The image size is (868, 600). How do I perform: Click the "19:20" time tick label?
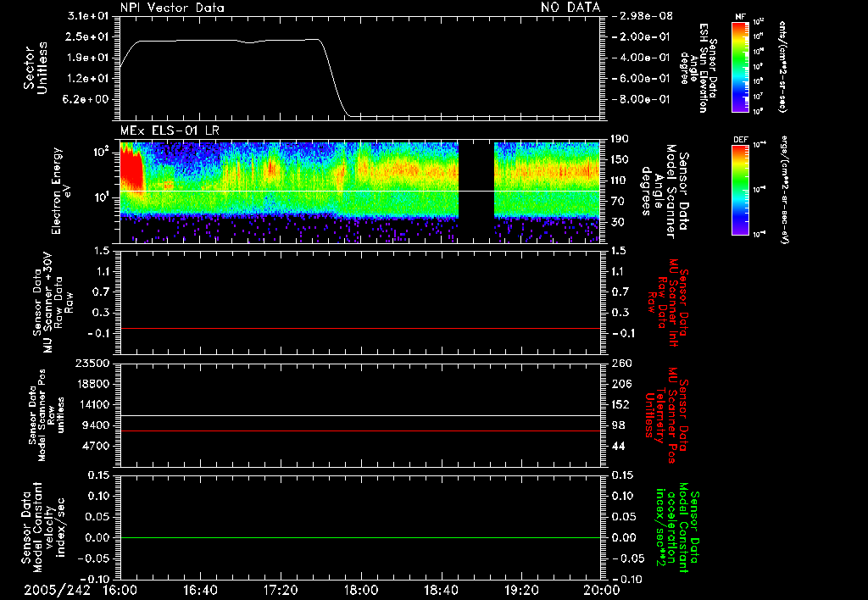521,590
